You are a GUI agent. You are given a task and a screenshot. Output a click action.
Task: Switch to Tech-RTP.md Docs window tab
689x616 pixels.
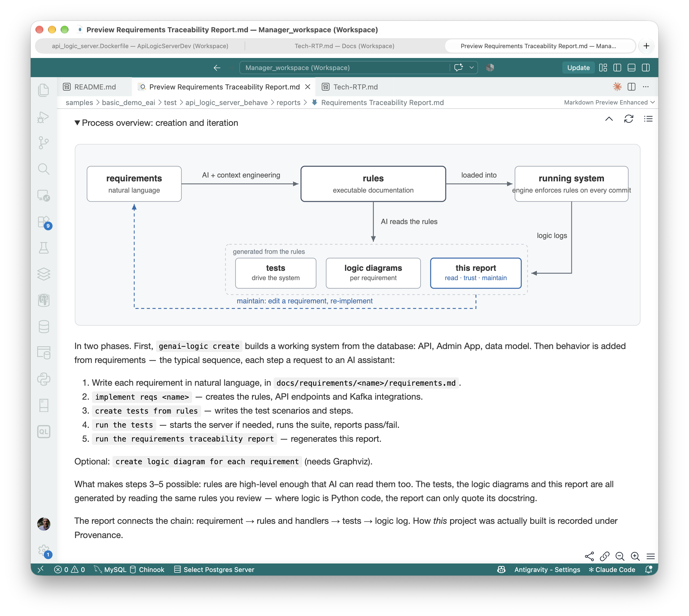click(344, 46)
